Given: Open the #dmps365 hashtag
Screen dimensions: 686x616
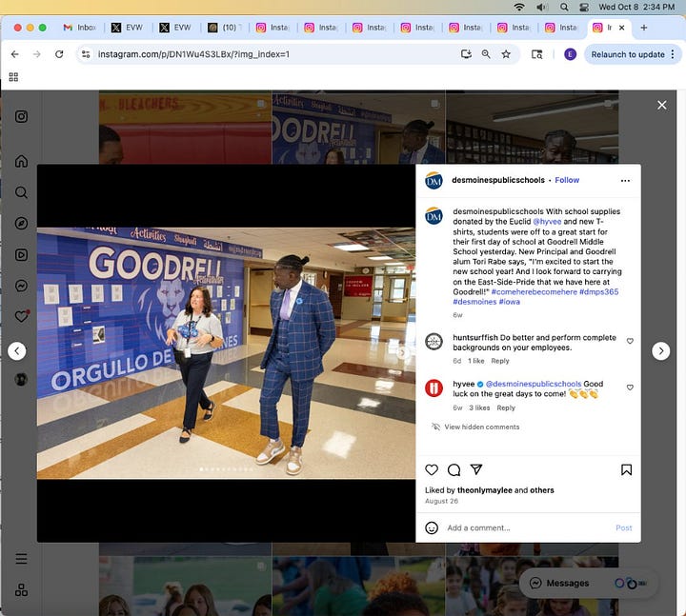Looking at the screenshot, I should [x=599, y=291].
